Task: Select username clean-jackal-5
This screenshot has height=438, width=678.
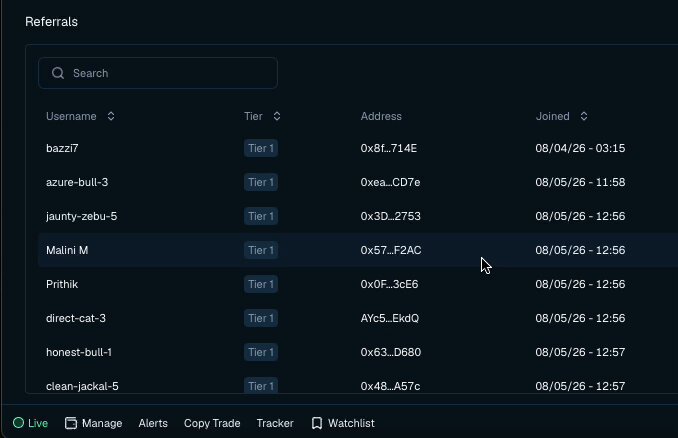Action: [x=82, y=386]
